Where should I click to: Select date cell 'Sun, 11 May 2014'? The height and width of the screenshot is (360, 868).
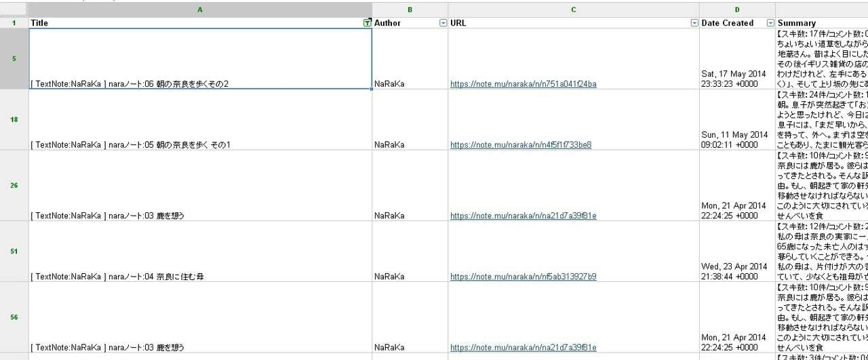(737, 120)
